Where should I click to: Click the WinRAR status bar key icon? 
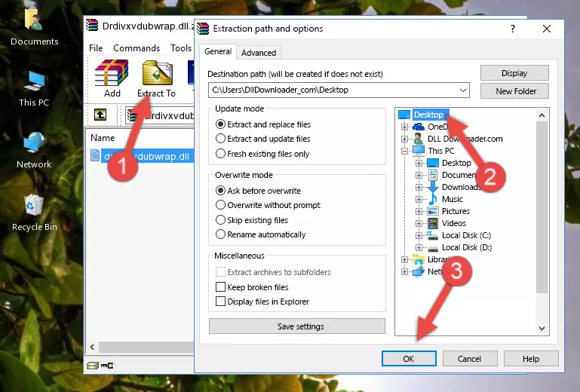[x=107, y=366]
